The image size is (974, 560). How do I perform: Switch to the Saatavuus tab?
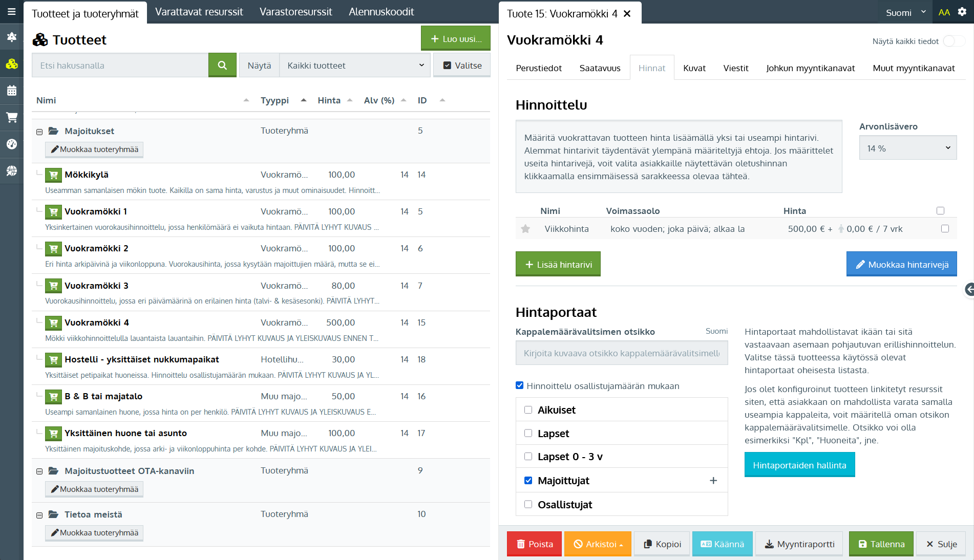pos(600,68)
